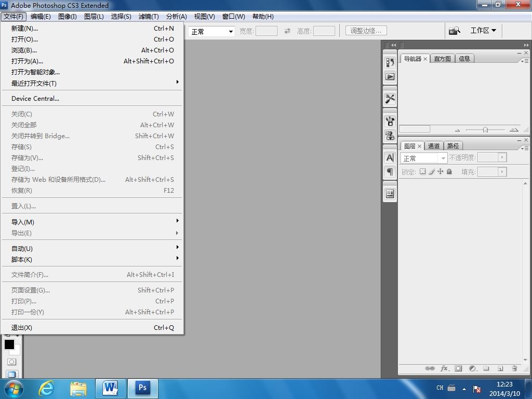Choose Device Central... menu item
The height and width of the screenshot is (399, 532).
[x=92, y=98]
